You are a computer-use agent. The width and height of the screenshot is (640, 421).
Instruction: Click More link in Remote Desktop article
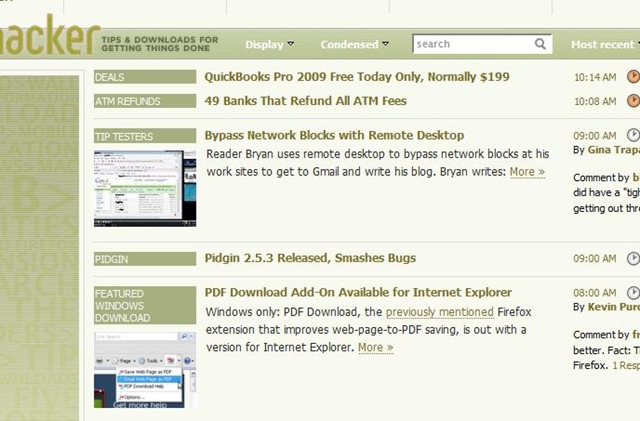[527, 172]
